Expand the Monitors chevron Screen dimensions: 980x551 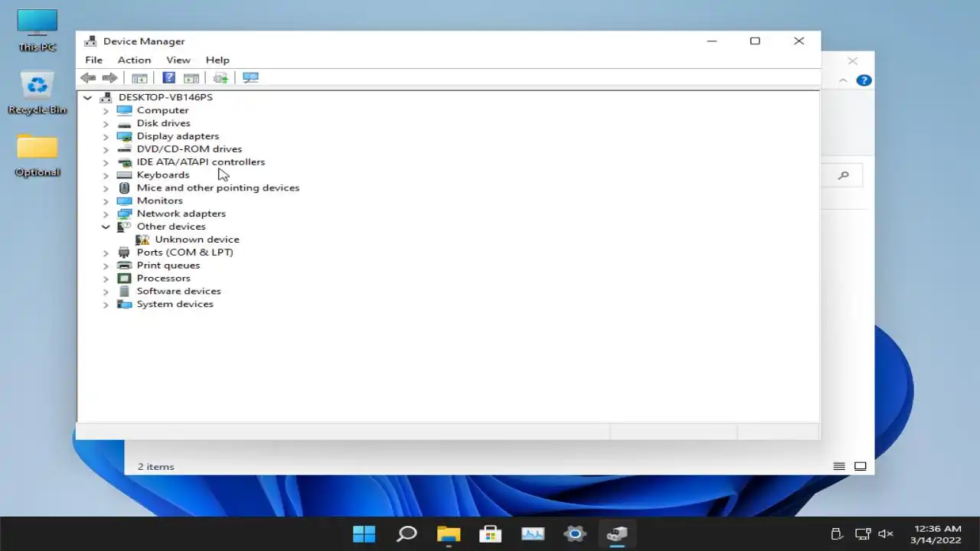(x=106, y=201)
